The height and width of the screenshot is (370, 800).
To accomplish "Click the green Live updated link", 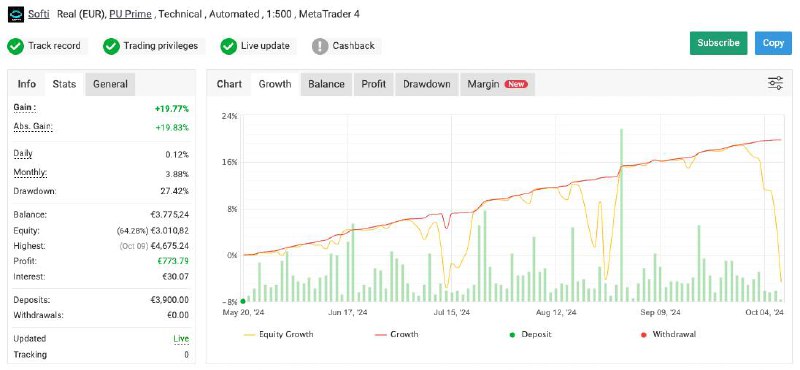I will pyautogui.click(x=181, y=339).
